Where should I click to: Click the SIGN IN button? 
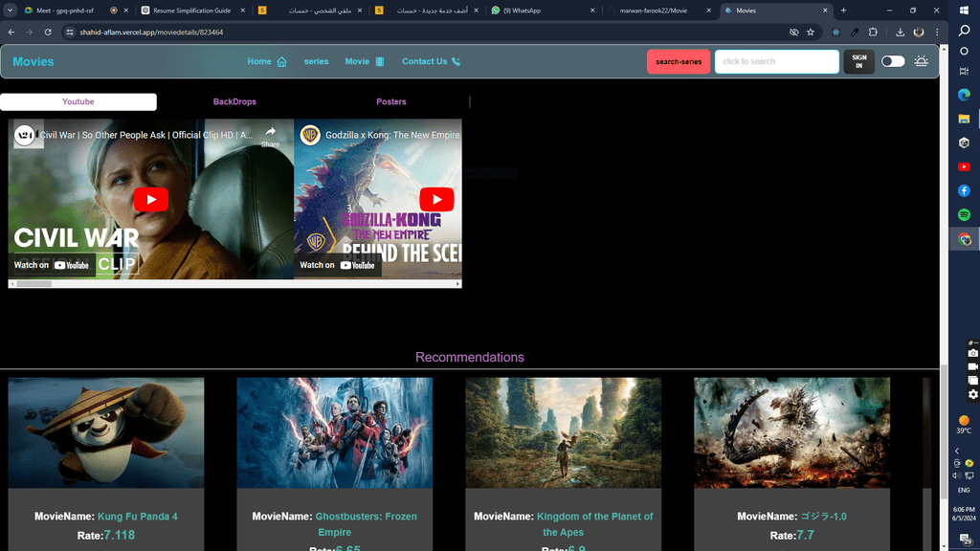859,62
